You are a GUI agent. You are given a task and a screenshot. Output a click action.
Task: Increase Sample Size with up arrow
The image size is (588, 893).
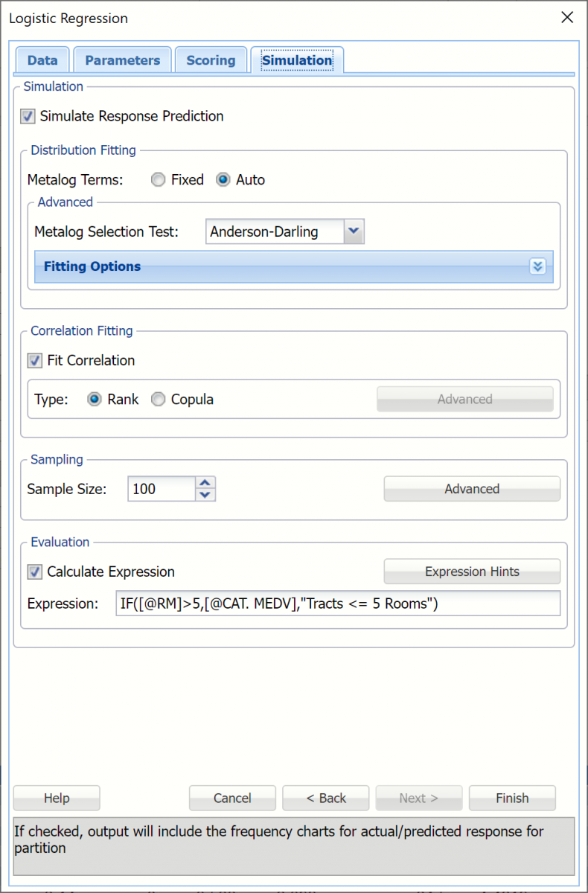(x=206, y=482)
